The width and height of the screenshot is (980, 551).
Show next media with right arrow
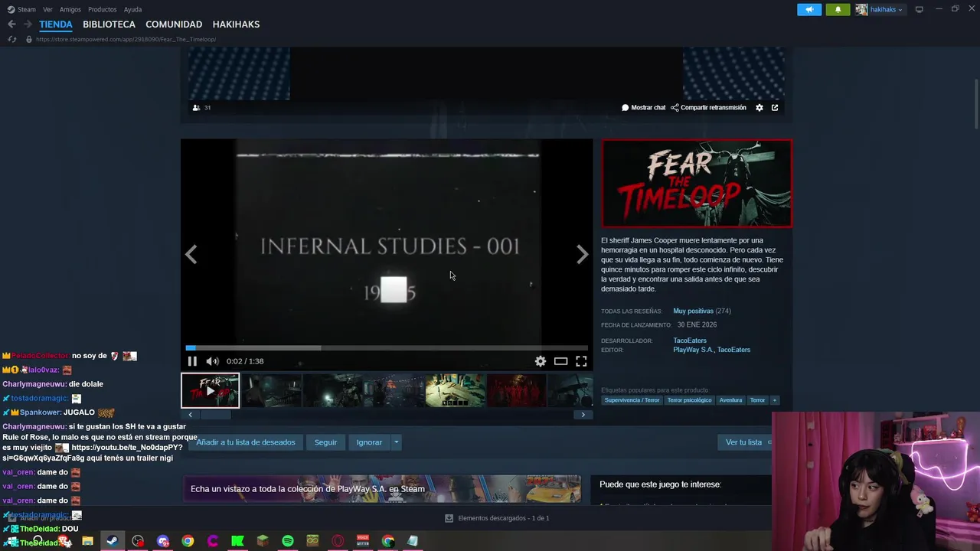click(582, 255)
